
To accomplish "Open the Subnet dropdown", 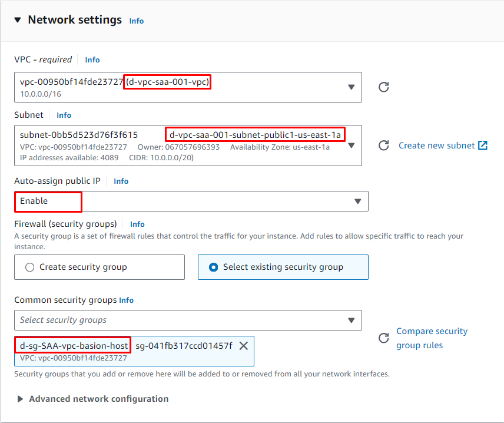I will [351, 146].
